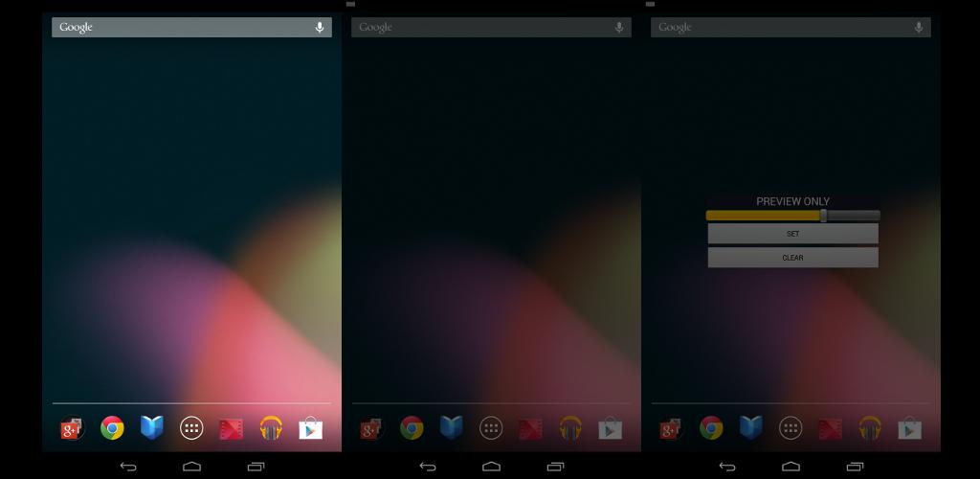Viewport: 980px width, 479px height.
Task: Click the PREVIEW ONLY label
Action: (x=793, y=201)
